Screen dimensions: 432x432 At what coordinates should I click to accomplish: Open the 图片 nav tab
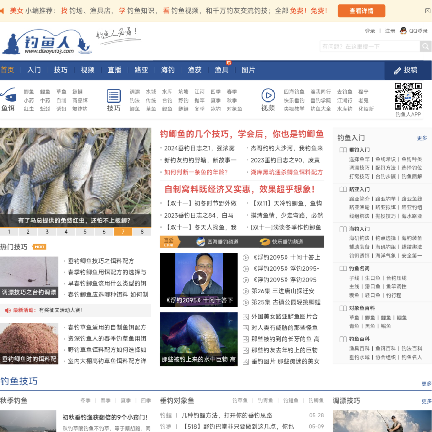coord(248,70)
